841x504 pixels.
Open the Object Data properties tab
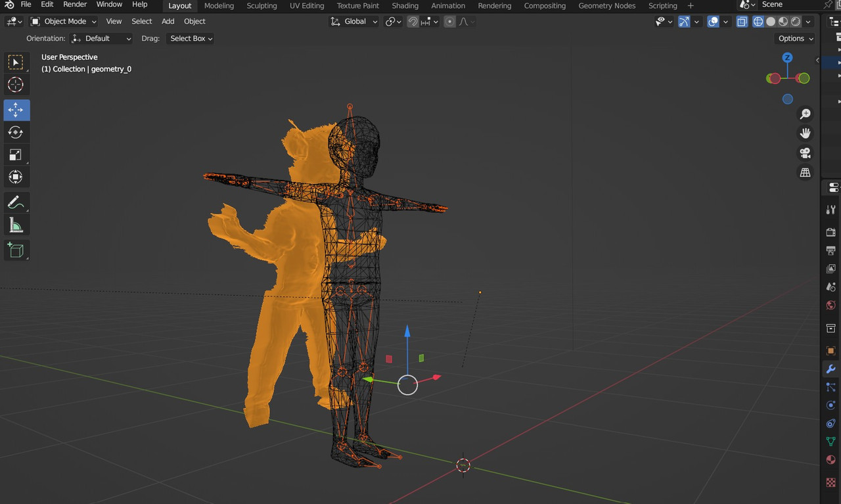click(831, 442)
